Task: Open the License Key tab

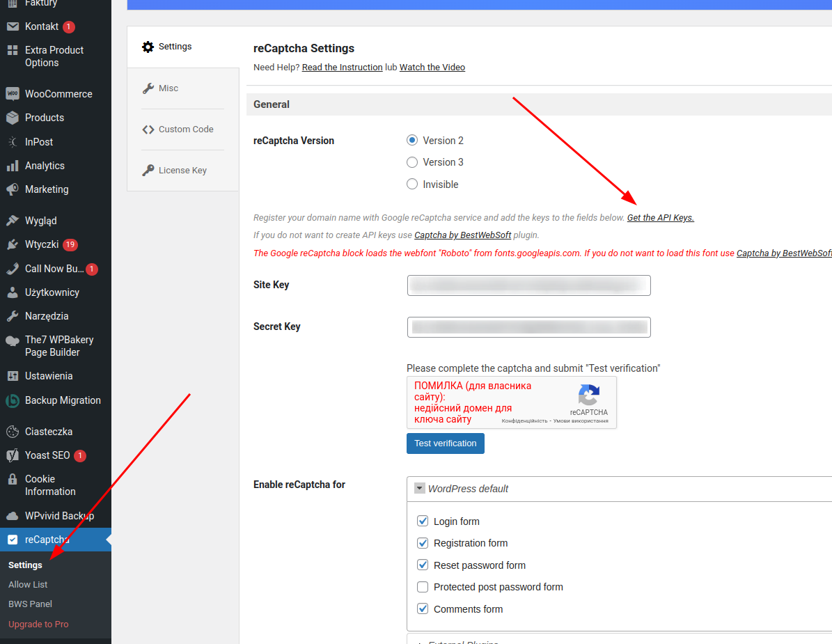Action: [x=183, y=171]
